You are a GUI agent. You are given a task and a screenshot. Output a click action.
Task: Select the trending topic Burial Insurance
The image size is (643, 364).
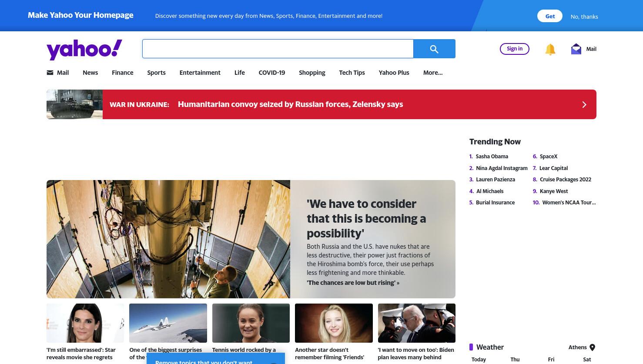(495, 202)
